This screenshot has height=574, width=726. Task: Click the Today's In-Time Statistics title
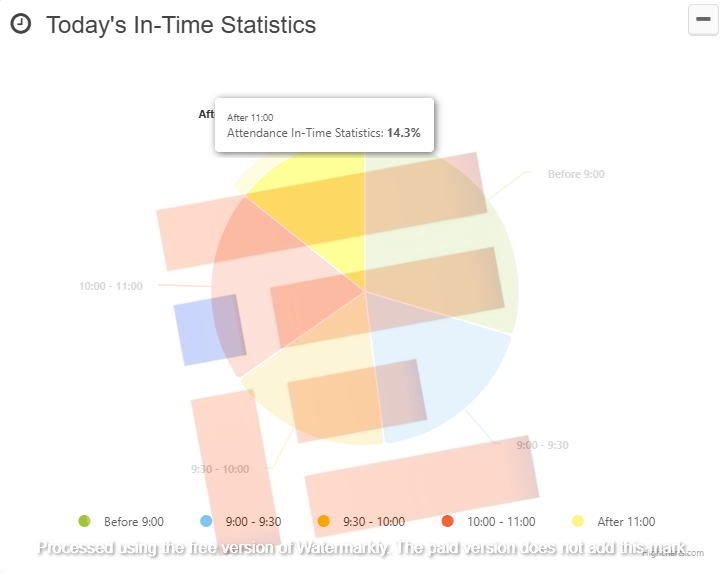point(181,25)
